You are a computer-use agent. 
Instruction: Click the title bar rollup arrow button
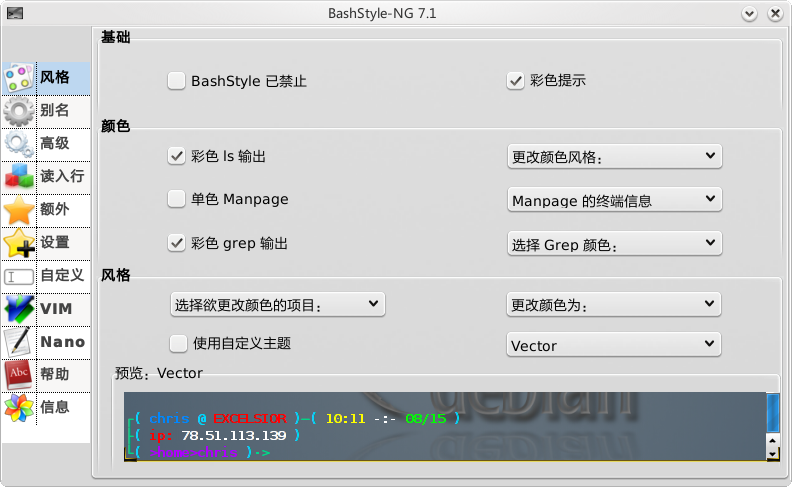tap(749, 14)
